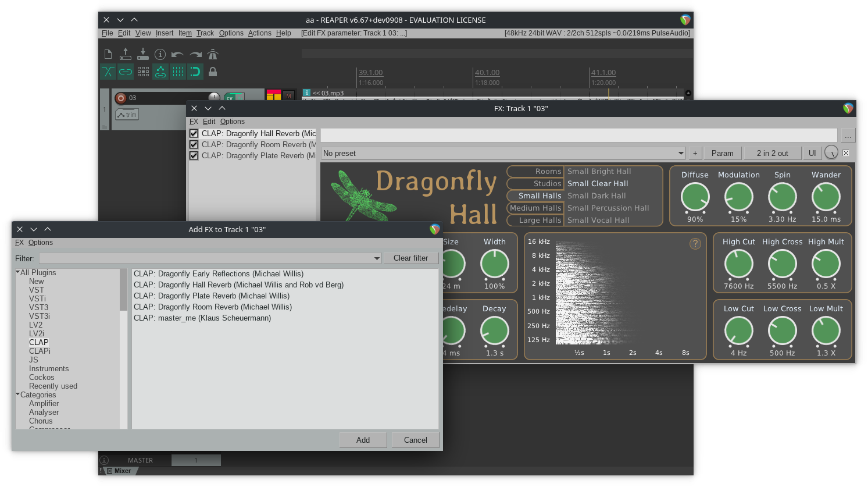Toggle the auto-crossfade toolbar icon

pyautogui.click(x=108, y=72)
